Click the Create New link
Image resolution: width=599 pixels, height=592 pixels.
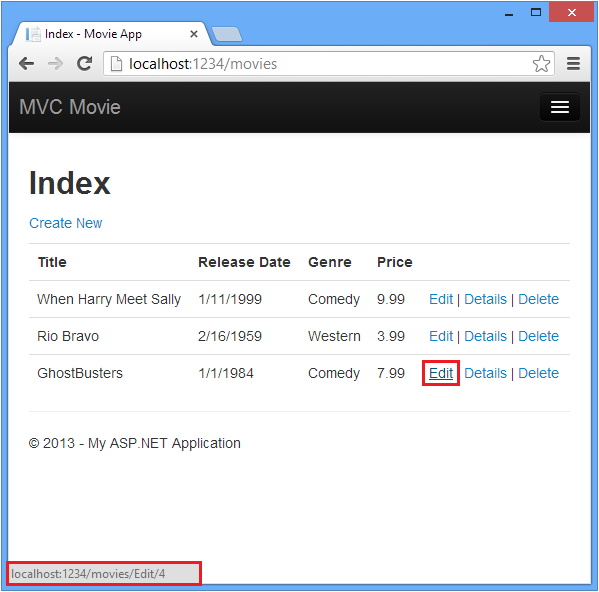point(66,223)
